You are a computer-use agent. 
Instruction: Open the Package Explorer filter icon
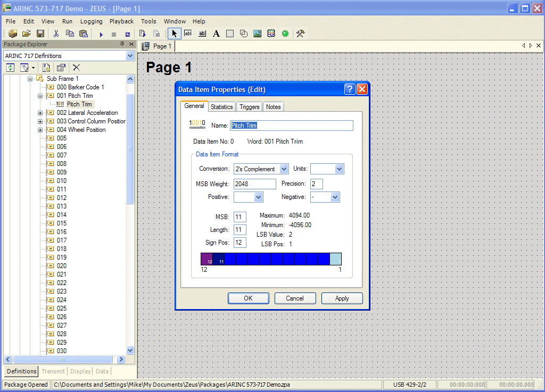pos(24,68)
